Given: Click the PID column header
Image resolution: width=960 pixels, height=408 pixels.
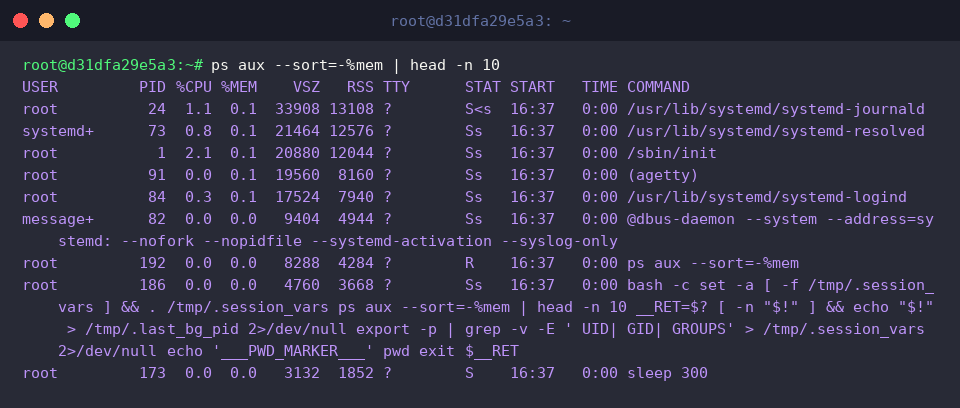Looking at the screenshot, I should [152, 87].
